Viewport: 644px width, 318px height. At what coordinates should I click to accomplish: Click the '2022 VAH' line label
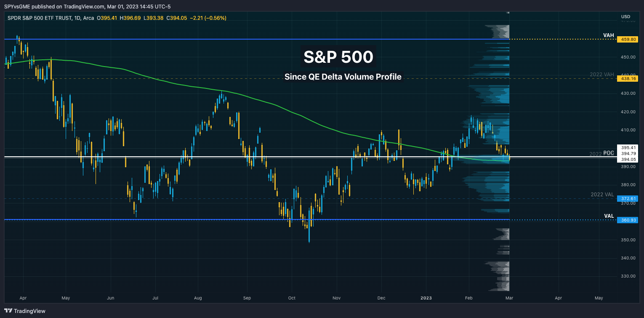coord(602,75)
